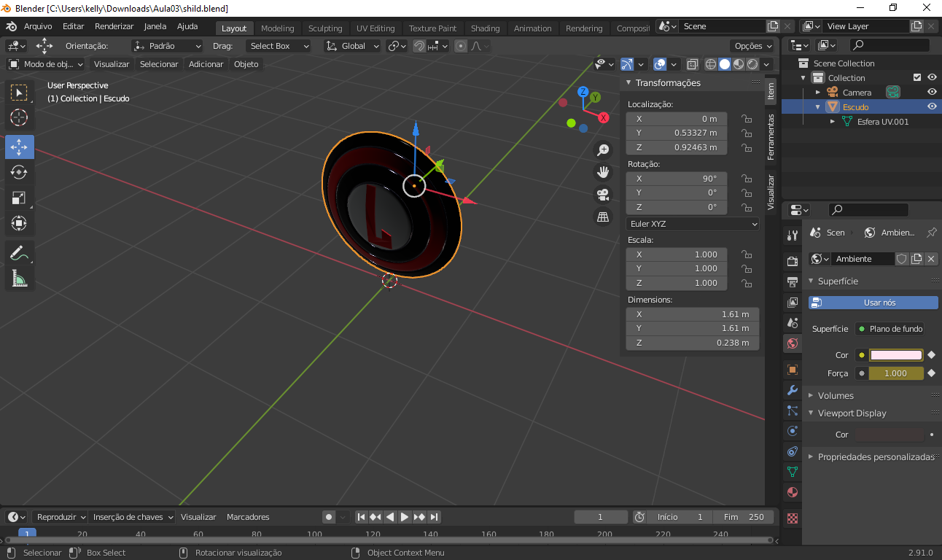Expand the Volumes panel
Viewport: 942px width, 560px height.
pos(836,395)
